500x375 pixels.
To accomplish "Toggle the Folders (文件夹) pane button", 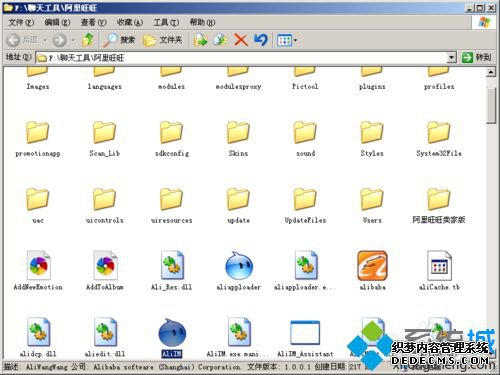I will coord(162,40).
